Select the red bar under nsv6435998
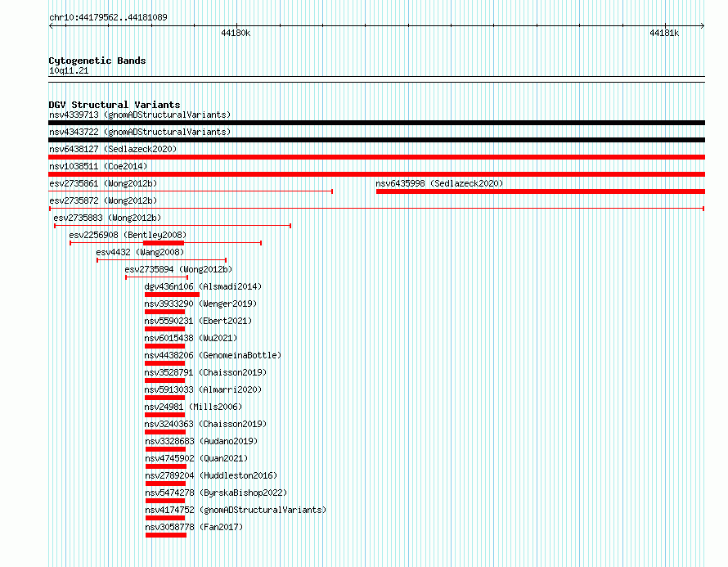Viewport: 728px width, 567px height. coord(541,191)
